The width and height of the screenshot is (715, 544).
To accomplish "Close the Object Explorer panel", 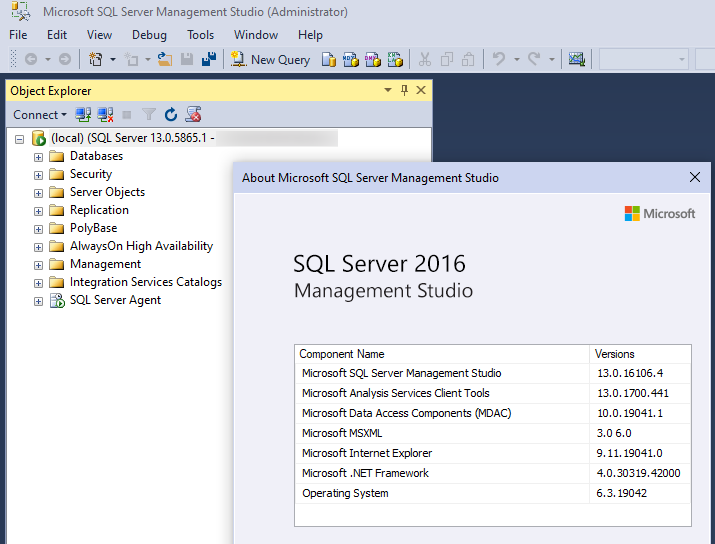I will coord(421,90).
